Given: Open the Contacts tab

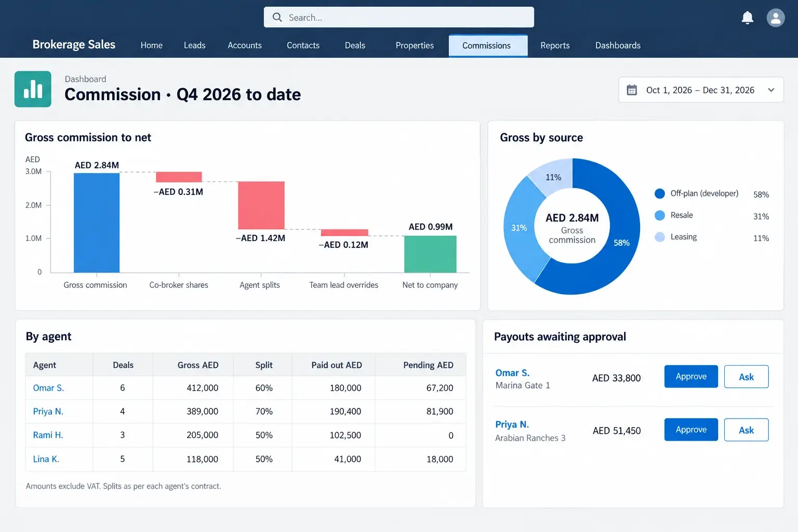Looking at the screenshot, I should [303, 45].
